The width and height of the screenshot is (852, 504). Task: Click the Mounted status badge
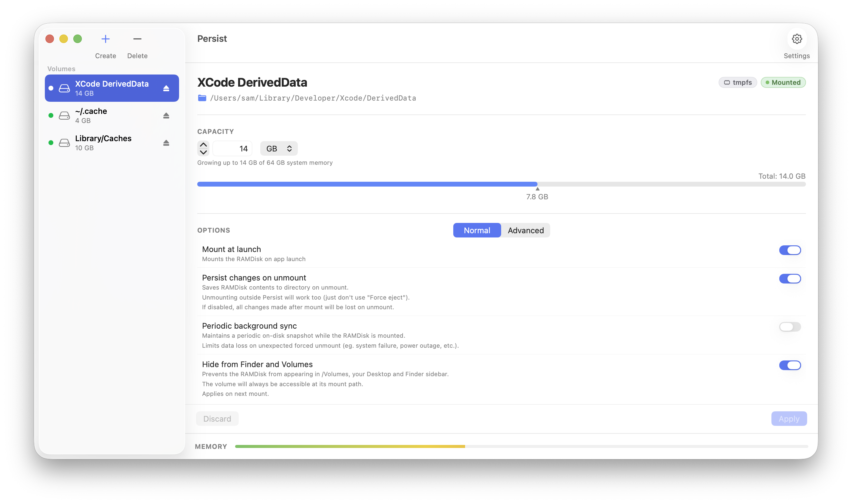point(783,82)
